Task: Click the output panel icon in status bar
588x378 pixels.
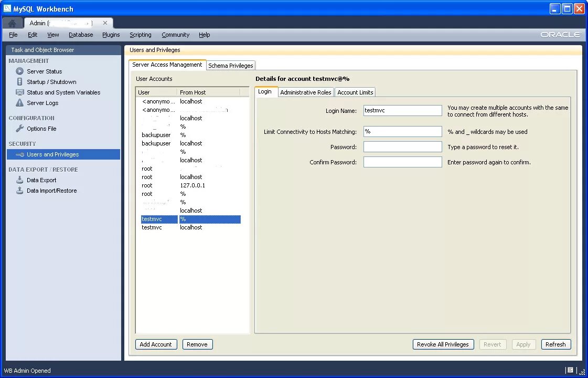Action: point(570,370)
